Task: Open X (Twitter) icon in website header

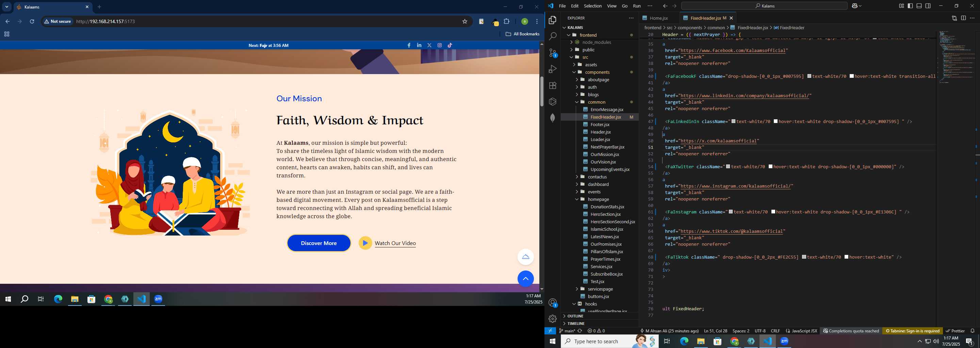Action: (429, 45)
